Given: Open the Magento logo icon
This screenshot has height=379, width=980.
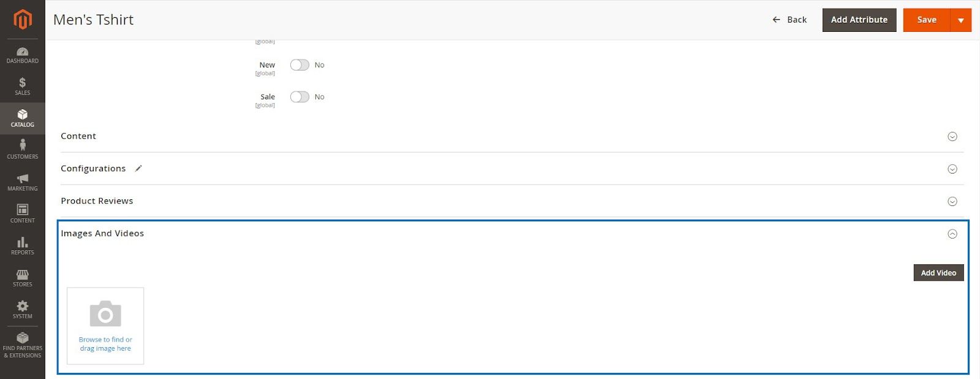Looking at the screenshot, I should [x=22, y=19].
